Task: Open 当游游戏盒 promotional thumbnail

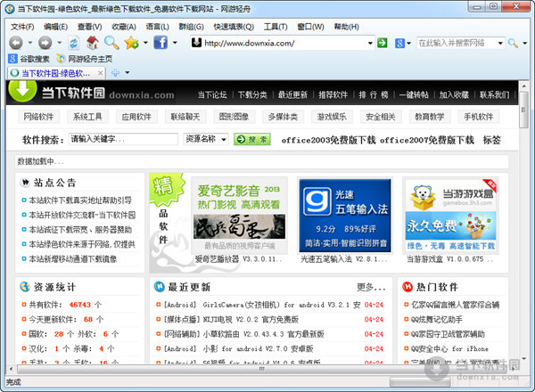Action: click(450, 216)
